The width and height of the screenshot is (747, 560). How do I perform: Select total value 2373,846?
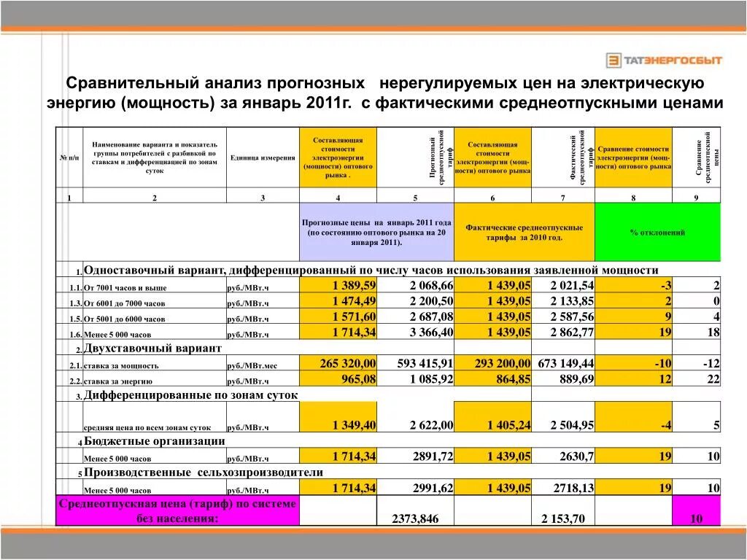[415, 510]
